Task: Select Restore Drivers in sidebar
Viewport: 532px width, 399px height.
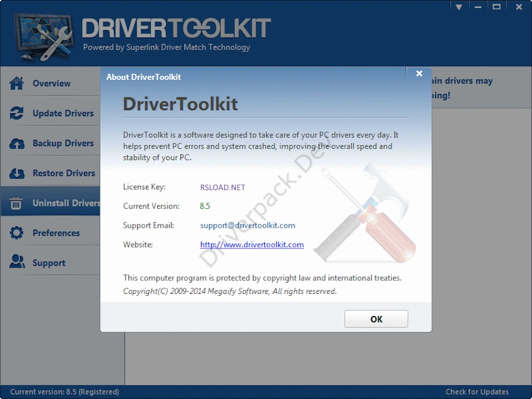Action: pyautogui.click(x=64, y=173)
